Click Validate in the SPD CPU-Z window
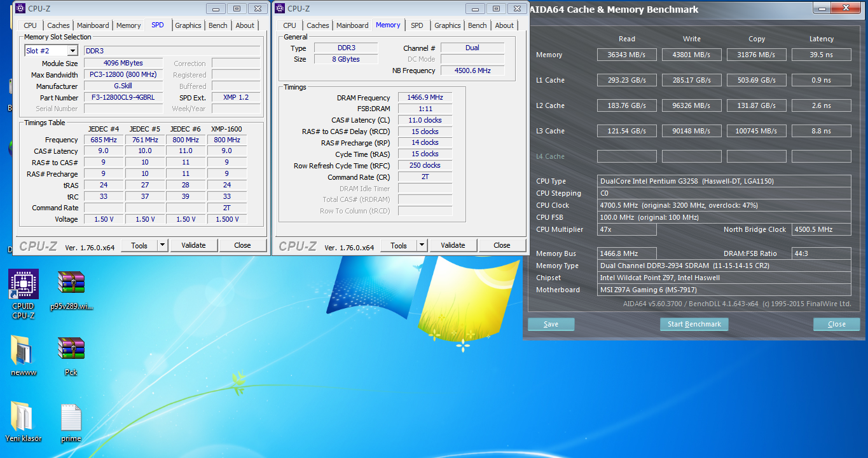868x458 pixels. tap(193, 245)
